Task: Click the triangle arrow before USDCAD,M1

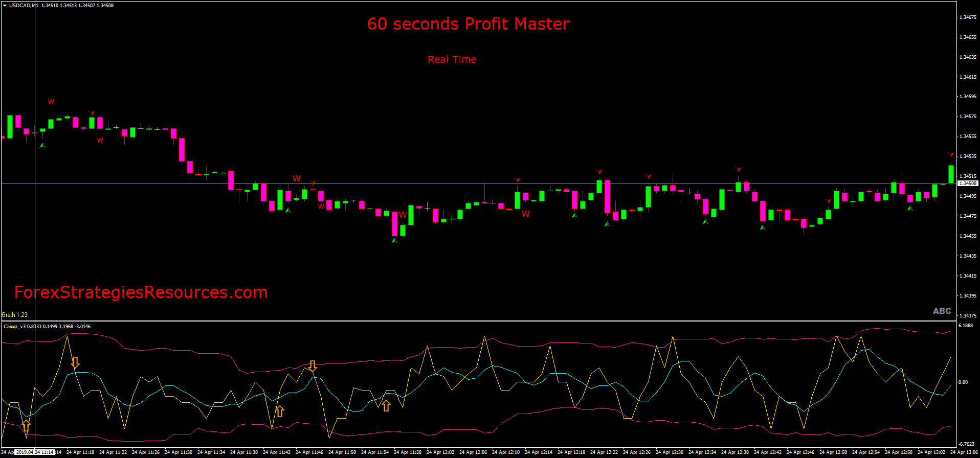Action: point(5,6)
